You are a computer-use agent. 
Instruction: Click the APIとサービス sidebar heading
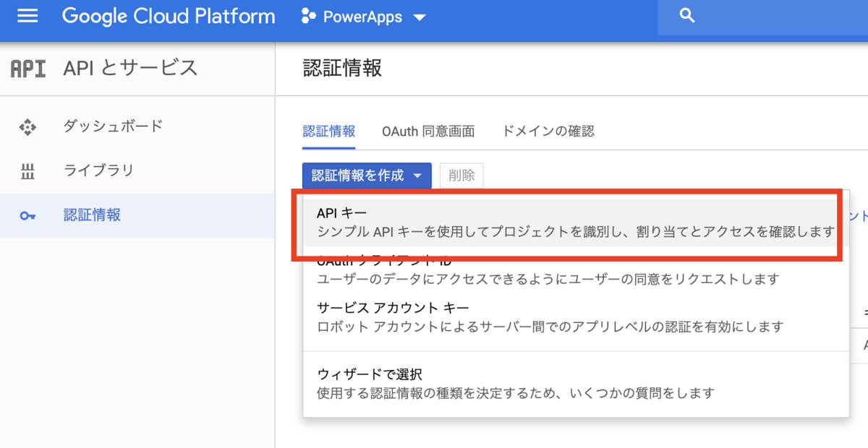pyautogui.click(x=130, y=68)
